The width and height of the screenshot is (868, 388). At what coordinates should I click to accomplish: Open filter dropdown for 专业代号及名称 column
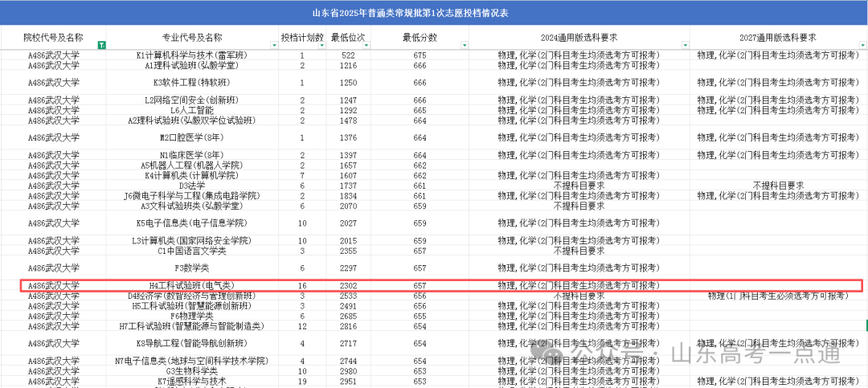[273, 46]
